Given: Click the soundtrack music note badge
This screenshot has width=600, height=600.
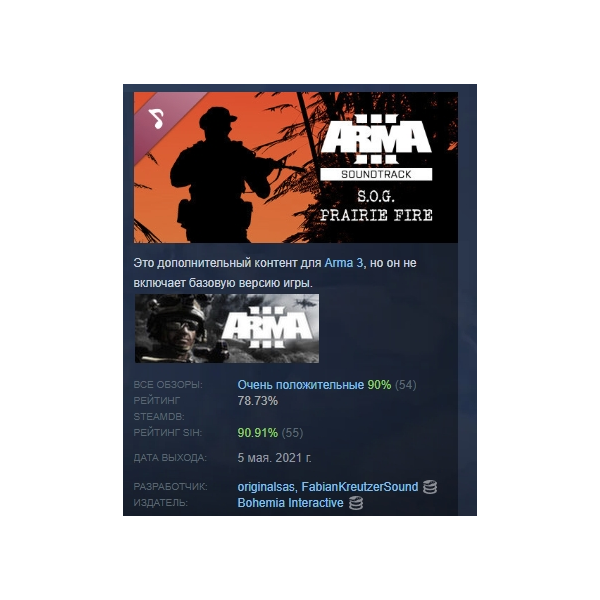Looking at the screenshot, I should point(156,119).
